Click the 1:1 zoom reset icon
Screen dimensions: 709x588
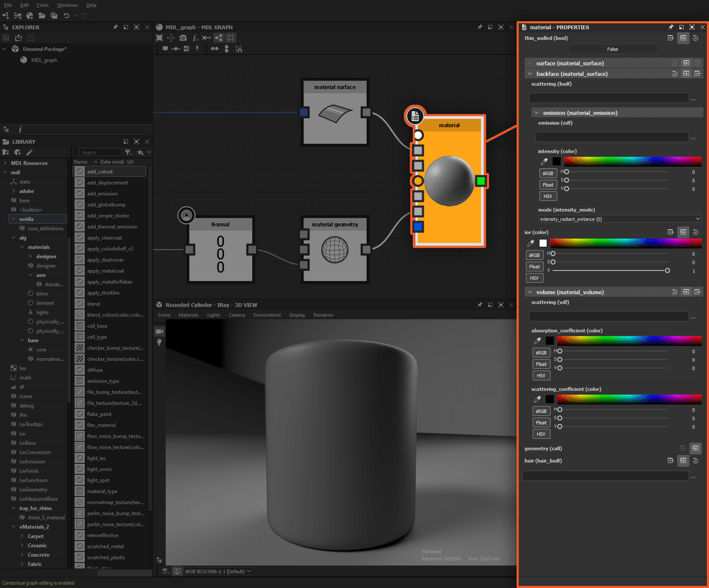tap(171, 38)
